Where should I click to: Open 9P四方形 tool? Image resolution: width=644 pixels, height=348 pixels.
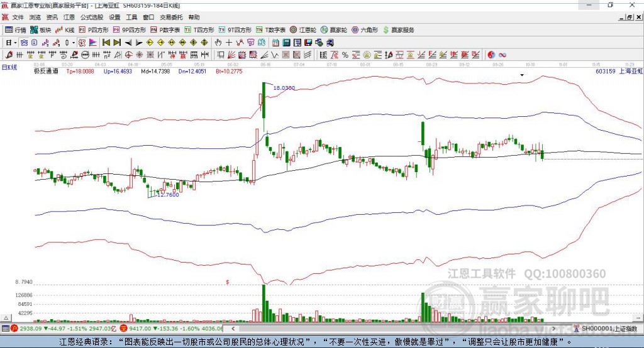coord(130,30)
